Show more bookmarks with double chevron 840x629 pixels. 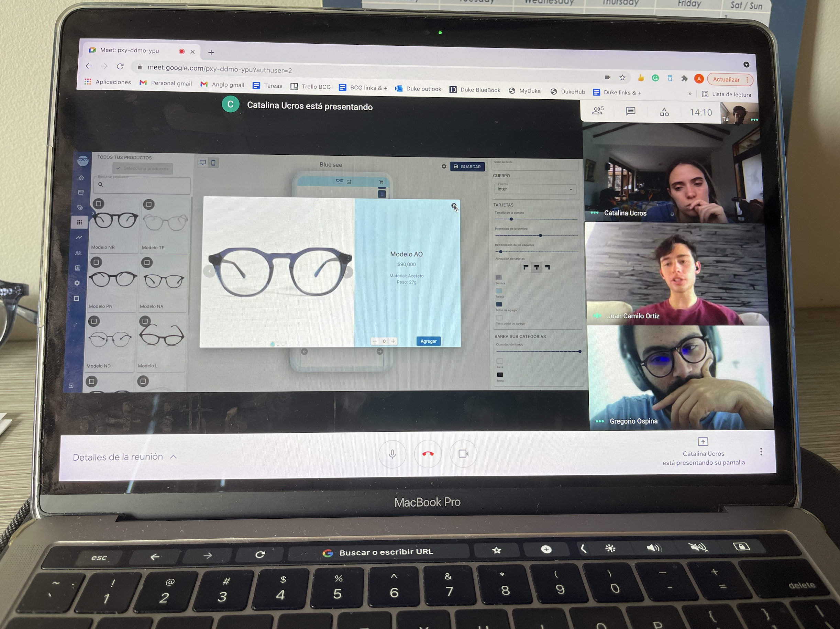coord(689,93)
